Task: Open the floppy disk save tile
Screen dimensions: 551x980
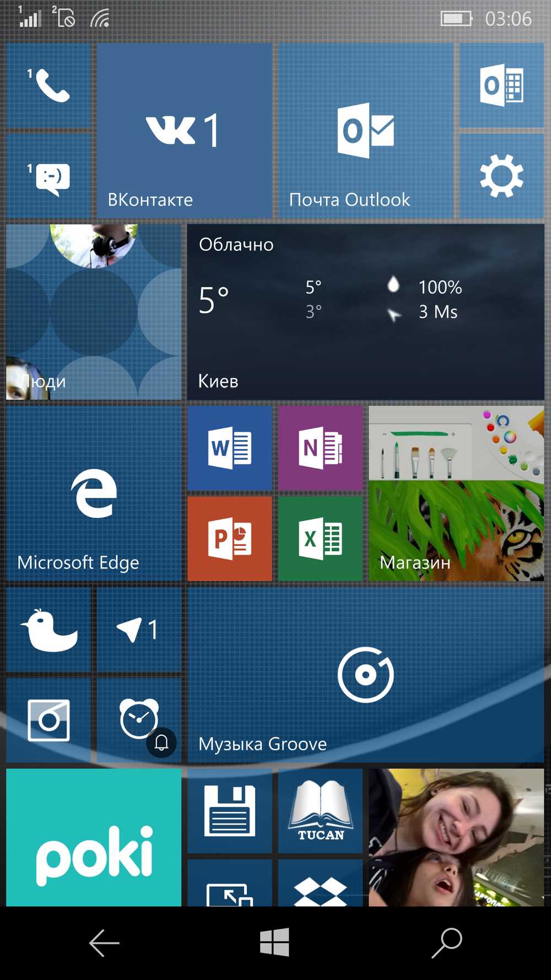Action: point(230,811)
